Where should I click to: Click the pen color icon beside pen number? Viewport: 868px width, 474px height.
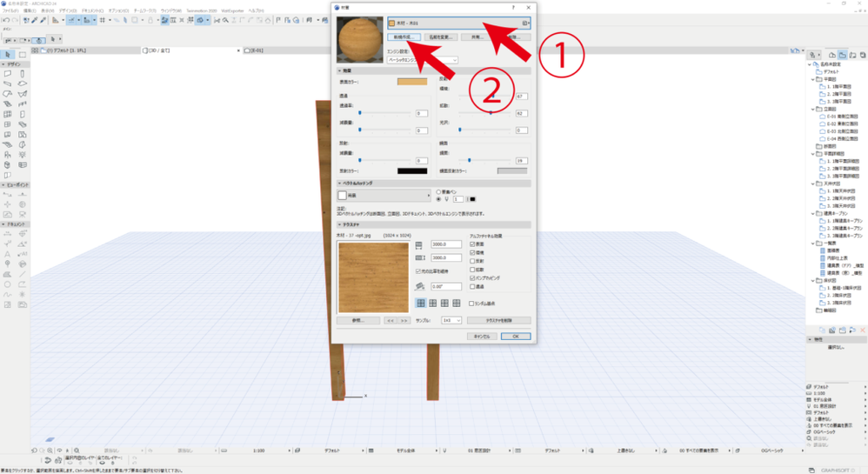click(x=472, y=199)
